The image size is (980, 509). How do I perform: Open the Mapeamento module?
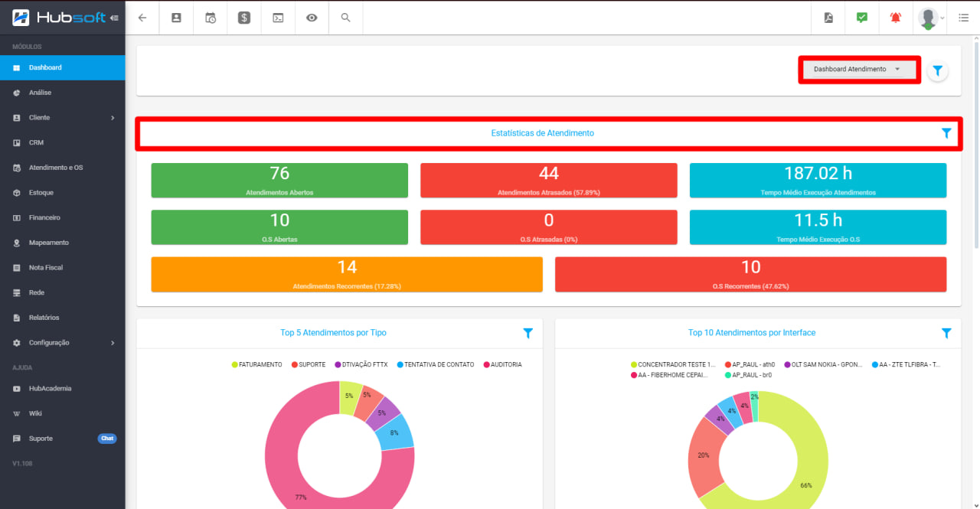(x=62, y=243)
